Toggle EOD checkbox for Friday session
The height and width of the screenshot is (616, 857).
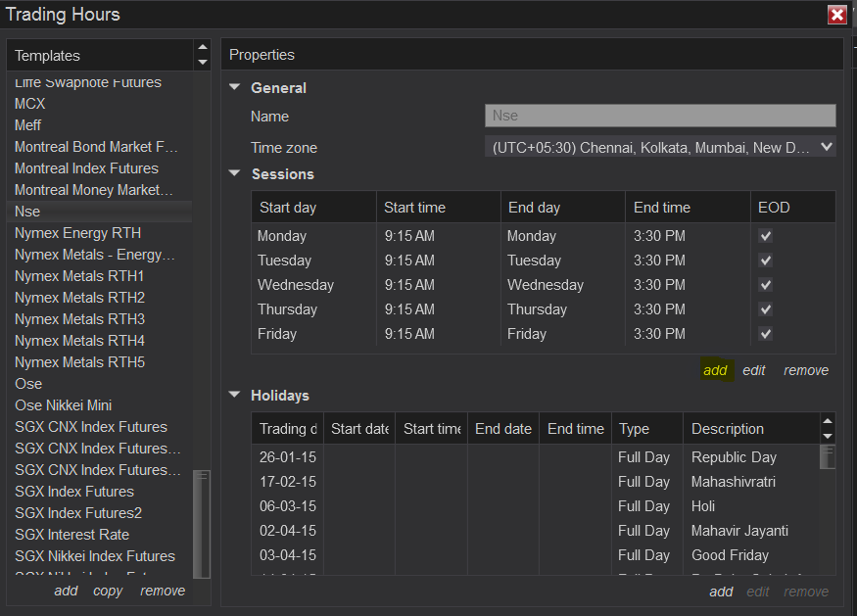pos(766,334)
